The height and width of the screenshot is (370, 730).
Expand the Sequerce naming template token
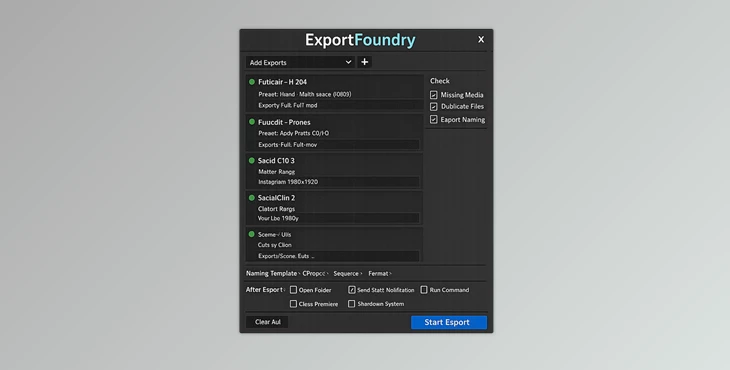(x=348, y=274)
